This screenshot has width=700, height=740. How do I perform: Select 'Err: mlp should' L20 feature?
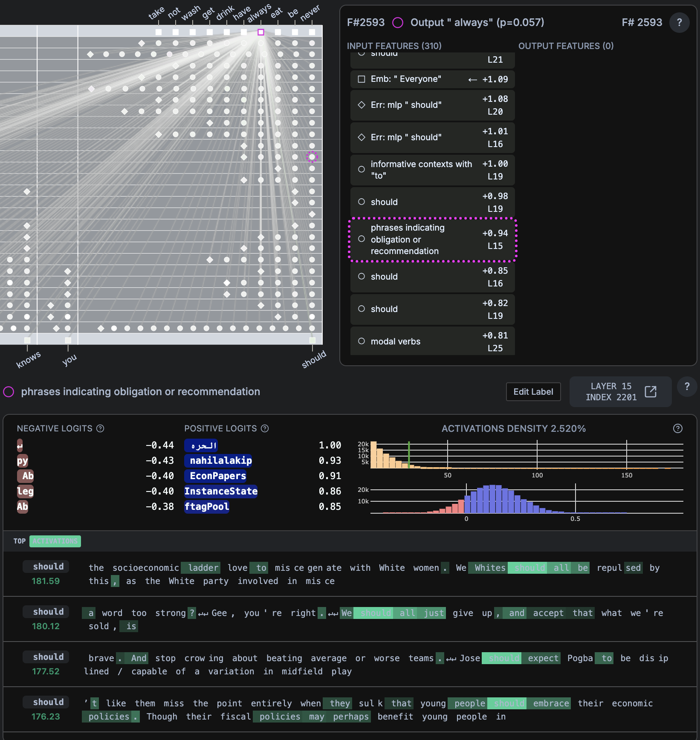432,105
